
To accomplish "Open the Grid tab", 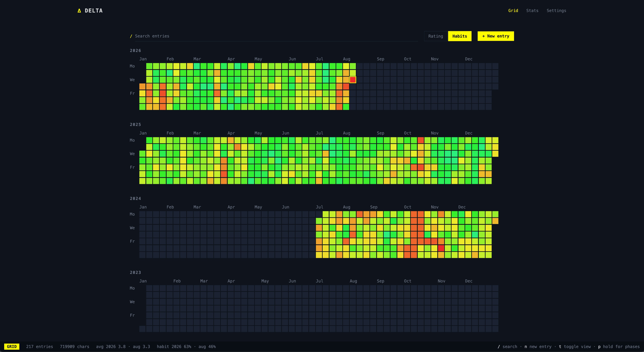I will click(x=513, y=11).
